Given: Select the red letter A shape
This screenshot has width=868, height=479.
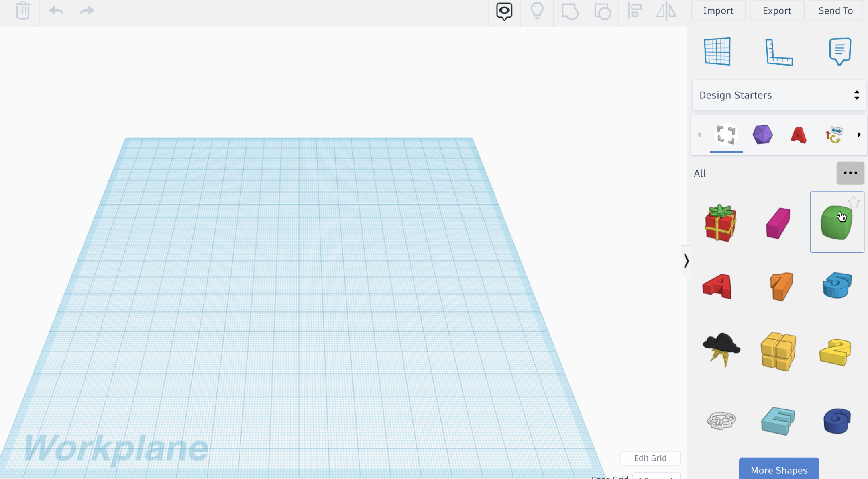Looking at the screenshot, I should [x=718, y=287].
